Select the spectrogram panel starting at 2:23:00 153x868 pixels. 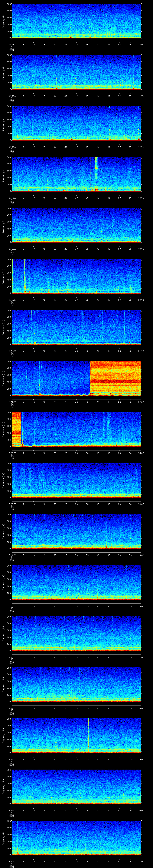[77, 480]
